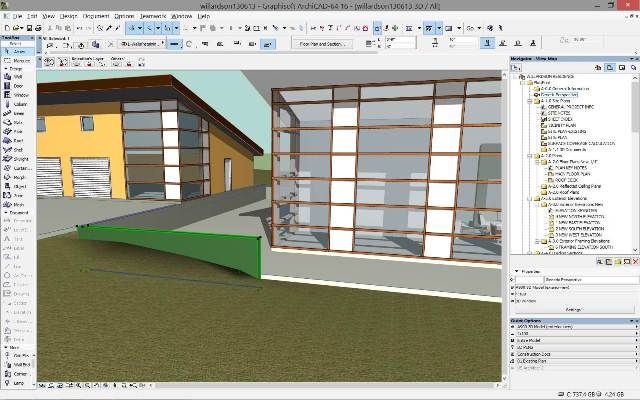640x400 pixels.
Task: Switch Navigator to View Map icon
Action: tap(609, 67)
